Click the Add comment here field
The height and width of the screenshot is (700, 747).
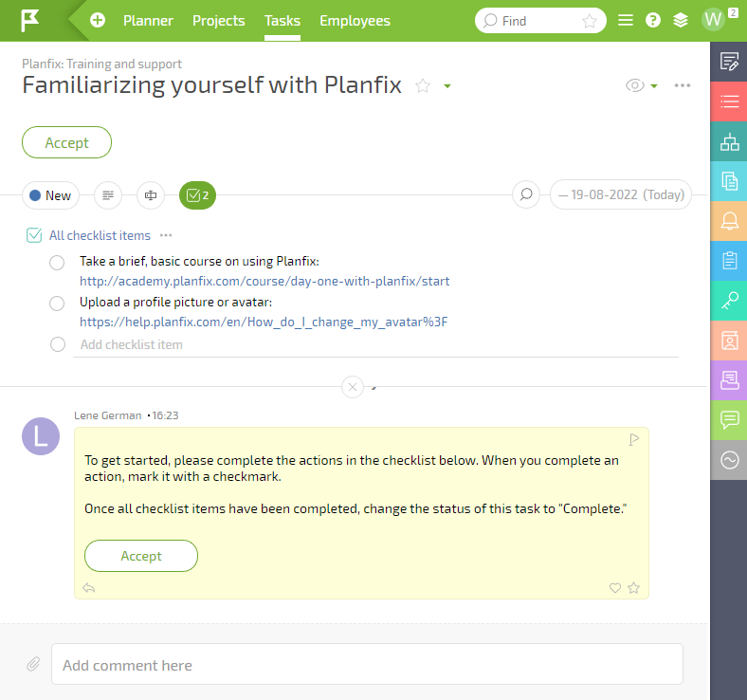[x=367, y=664]
